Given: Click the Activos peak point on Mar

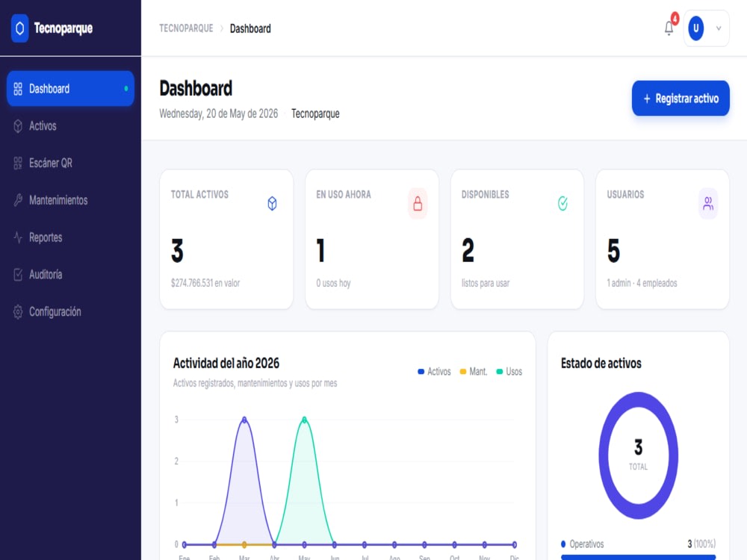Looking at the screenshot, I should pos(244,420).
